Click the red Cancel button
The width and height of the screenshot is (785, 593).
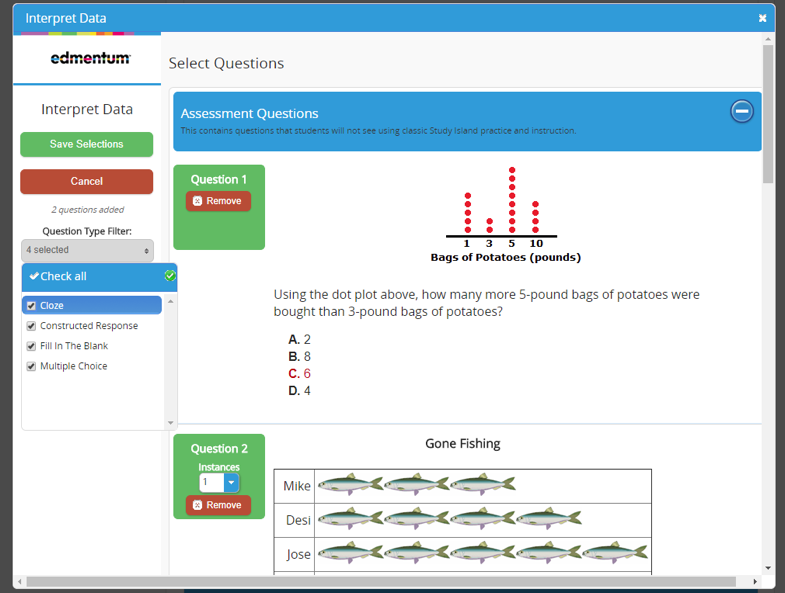tap(87, 181)
